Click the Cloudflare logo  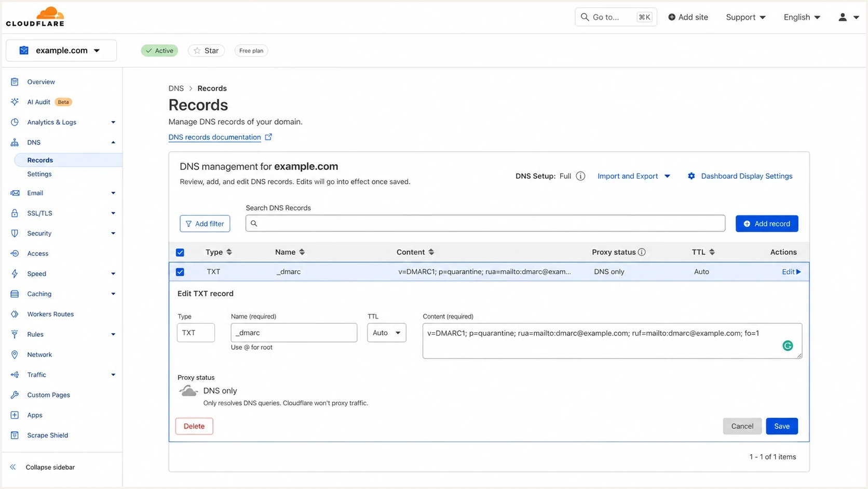pyautogui.click(x=35, y=17)
